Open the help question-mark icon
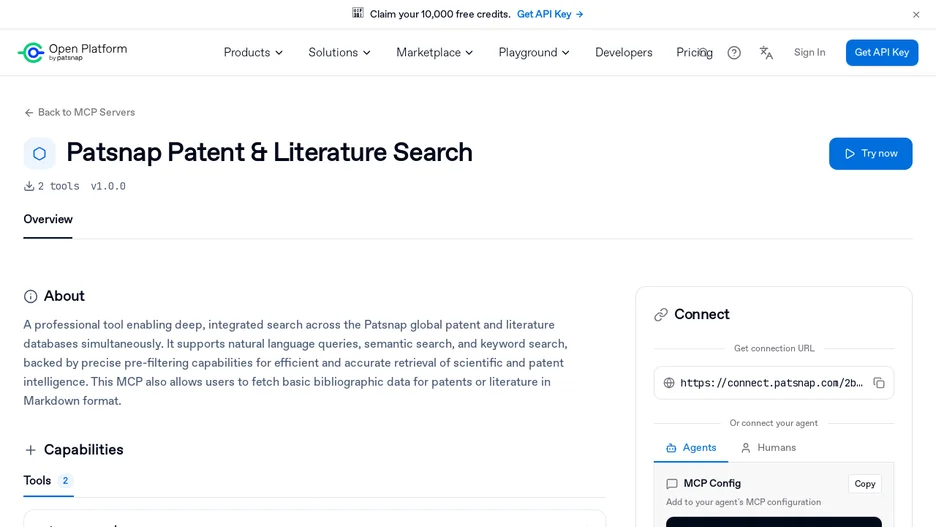The width and height of the screenshot is (936, 527). point(734,53)
